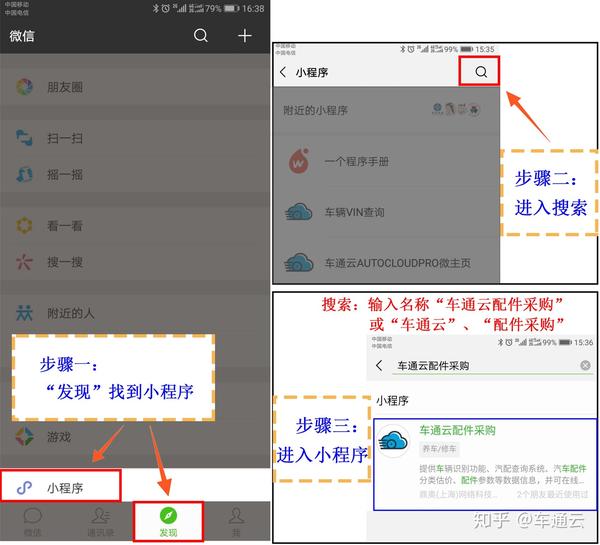This screenshot has height=545, width=600.
Task: Tap nearby mini program avatars cluster
Action: tap(456, 109)
